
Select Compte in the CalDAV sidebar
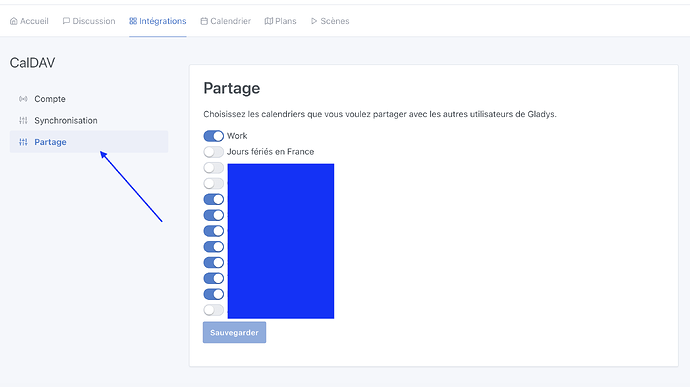(89, 99)
